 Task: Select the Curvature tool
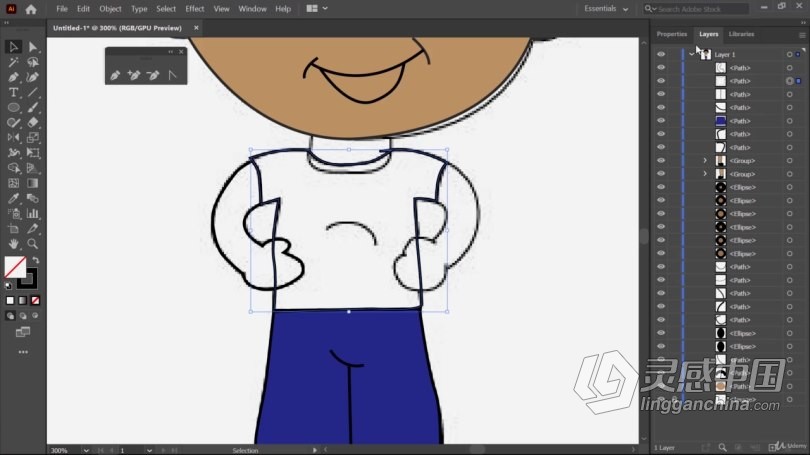point(33,77)
